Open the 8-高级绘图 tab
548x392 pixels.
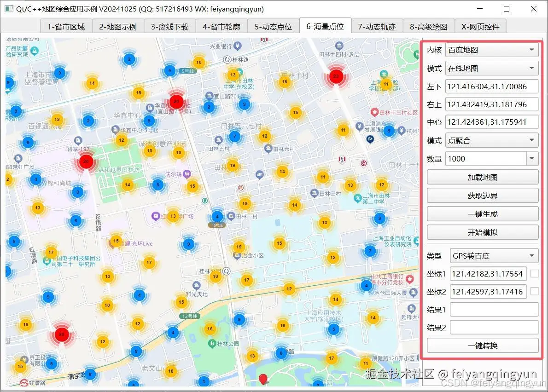429,26
